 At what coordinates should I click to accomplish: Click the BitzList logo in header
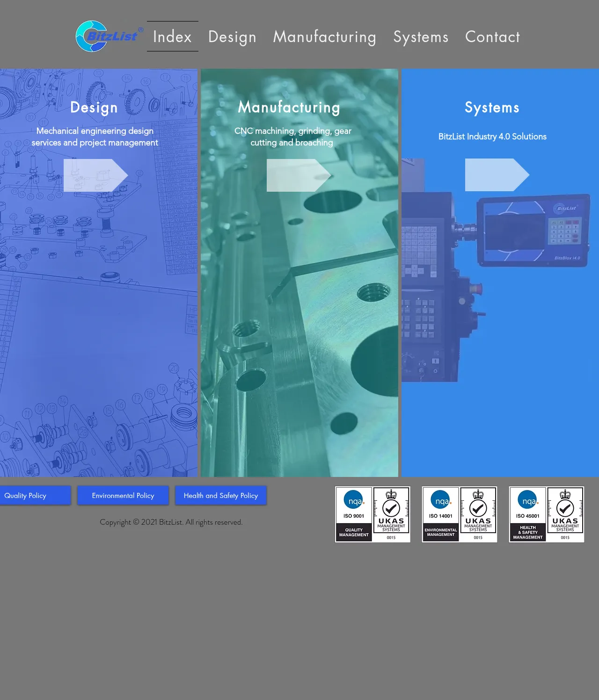(109, 36)
